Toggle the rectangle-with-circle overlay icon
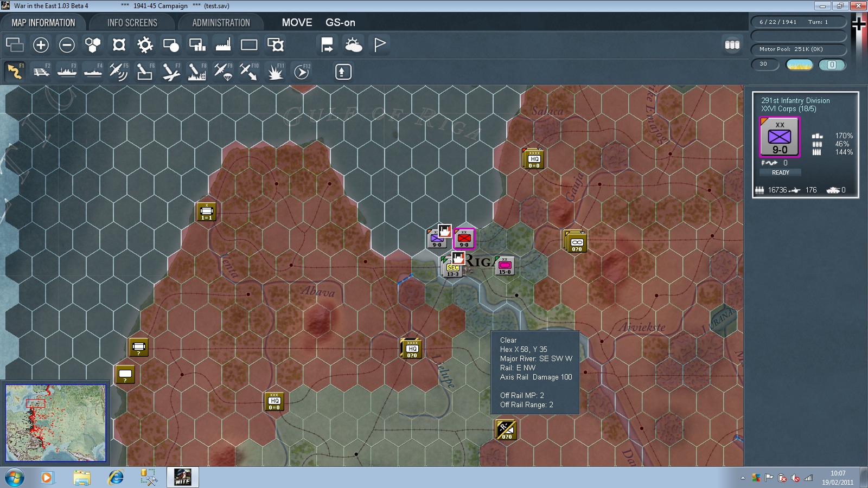This screenshot has width=868, height=488. 171,44
